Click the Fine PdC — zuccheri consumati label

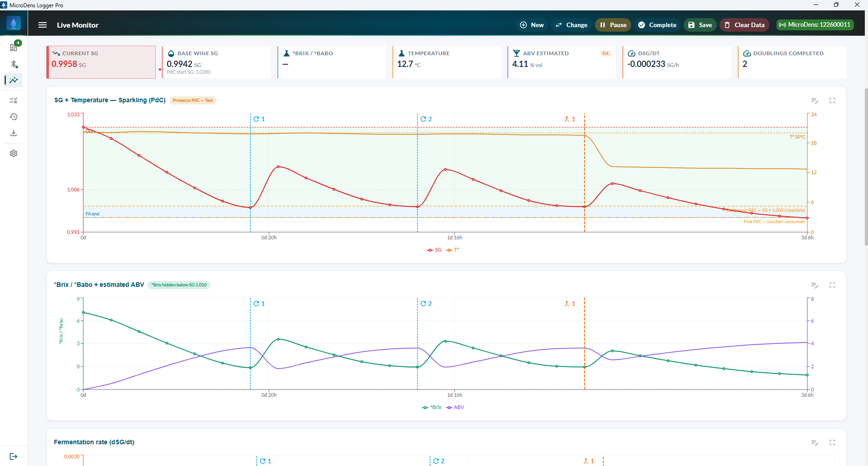774,222
